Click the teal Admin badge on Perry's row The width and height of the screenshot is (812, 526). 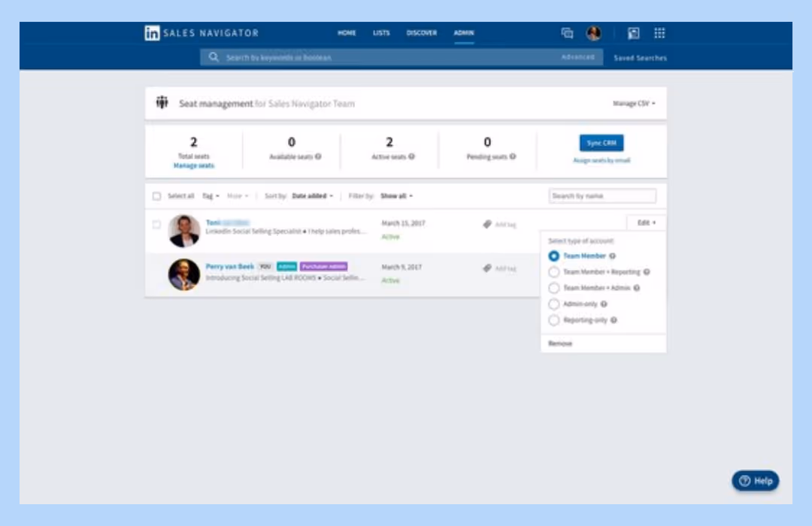point(287,267)
